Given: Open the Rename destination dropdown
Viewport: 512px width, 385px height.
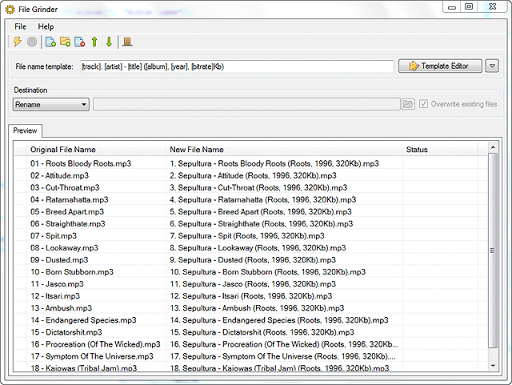Looking at the screenshot, I should 51,104.
